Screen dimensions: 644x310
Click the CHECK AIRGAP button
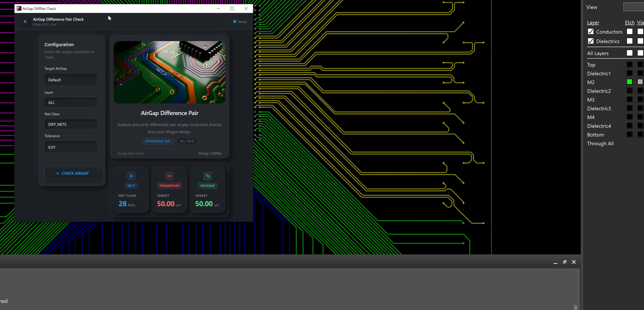tap(72, 173)
